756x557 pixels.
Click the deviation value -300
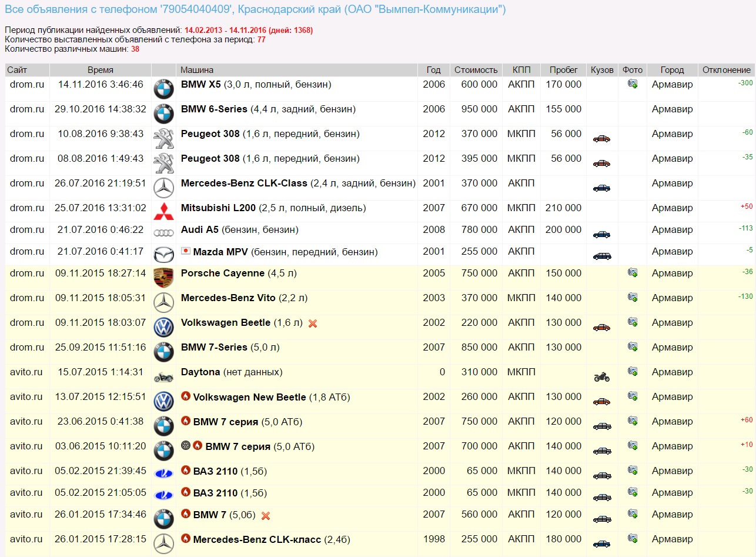745,83
